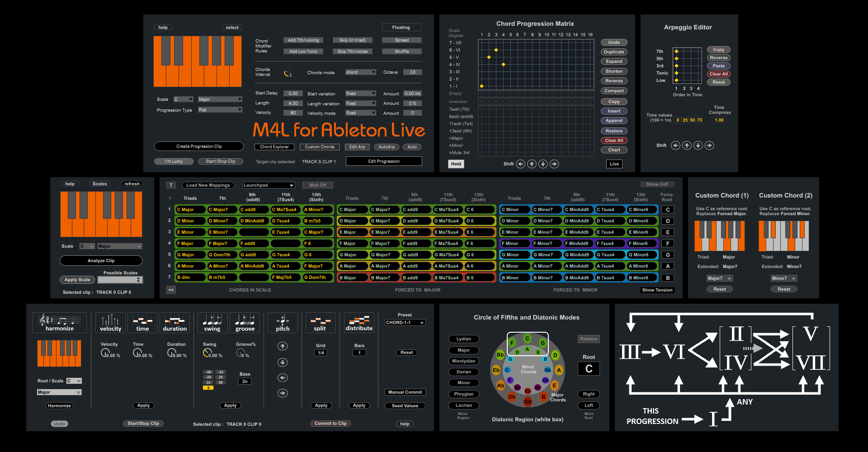This screenshot has width=868, height=452.
Task: Toggle the Shuffle modifier rule
Action: coord(401,52)
